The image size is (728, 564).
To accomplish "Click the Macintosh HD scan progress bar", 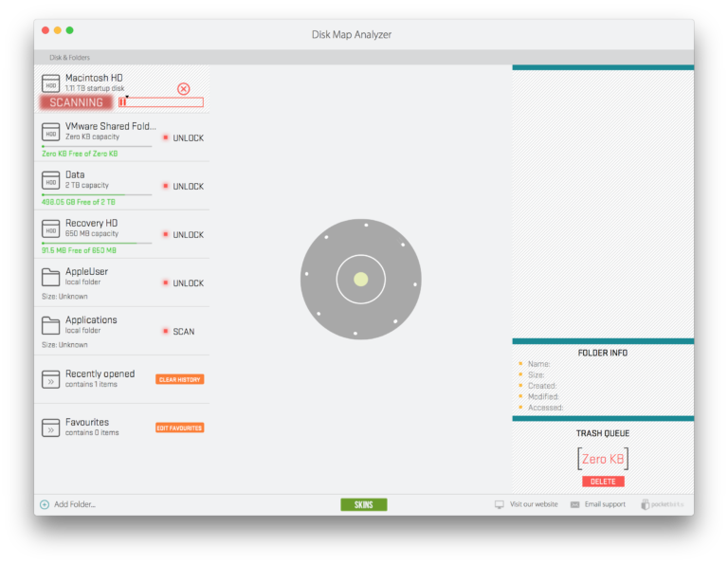I will pyautogui.click(x=160, y=102).
